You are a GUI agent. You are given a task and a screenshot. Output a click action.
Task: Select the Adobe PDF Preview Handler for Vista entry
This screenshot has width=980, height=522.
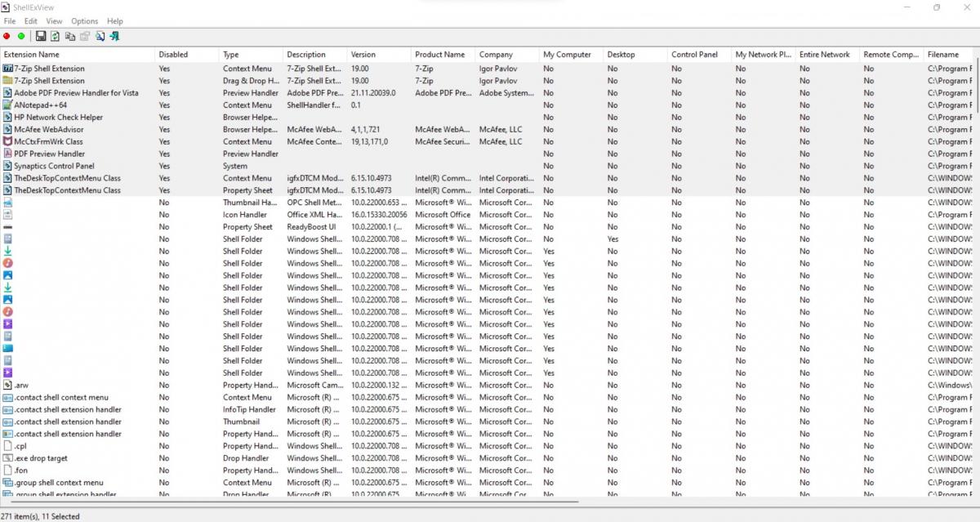coord(76,93)
